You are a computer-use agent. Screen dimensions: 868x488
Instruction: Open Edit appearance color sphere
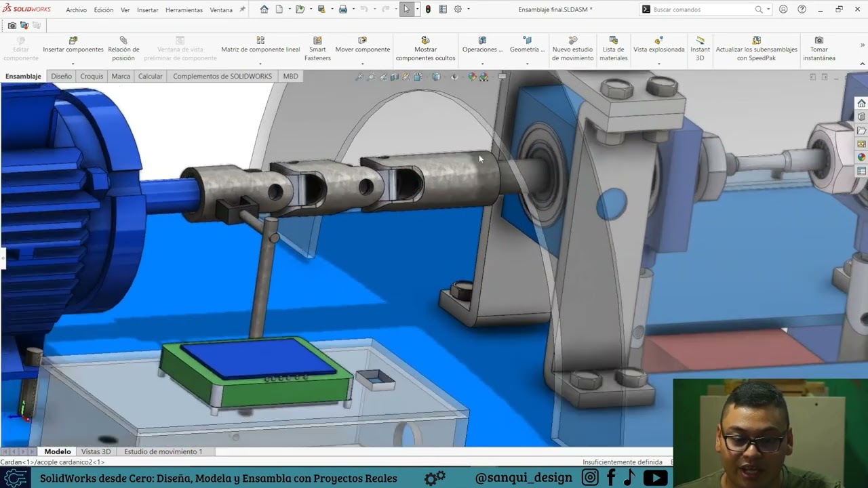(x=472, y=77)
